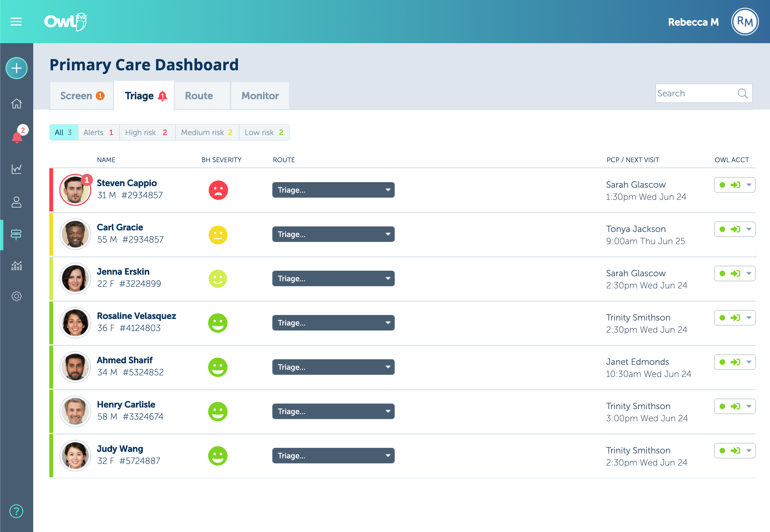Open Rosaline Velasquez's patient record
This screenshot has width=770, height=532.
[x=136, y=316]
